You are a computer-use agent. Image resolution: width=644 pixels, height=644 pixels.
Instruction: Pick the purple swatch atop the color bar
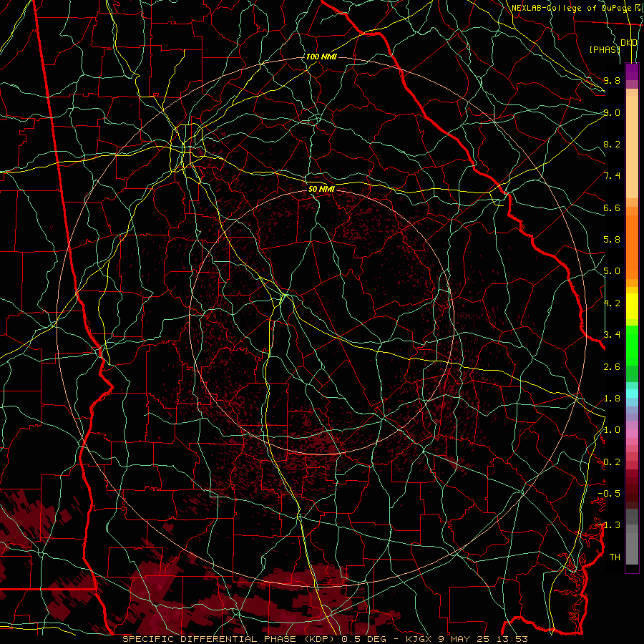pos(632,72)
